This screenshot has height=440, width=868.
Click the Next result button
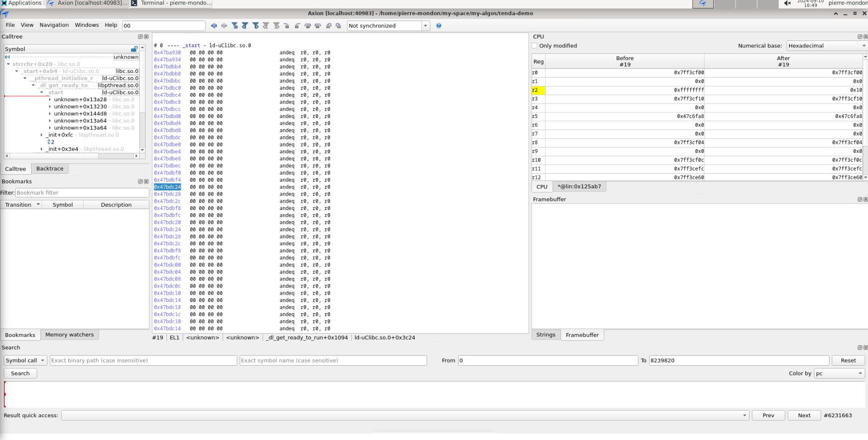(x=804, y=415)
